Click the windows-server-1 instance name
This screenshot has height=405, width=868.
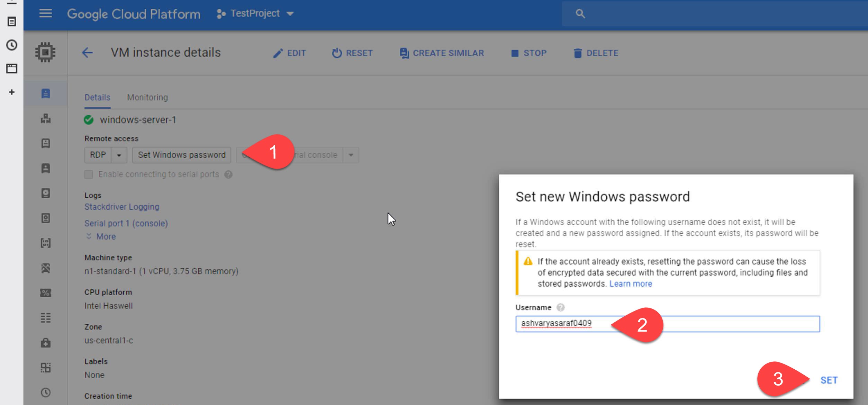tap(138, 120)
